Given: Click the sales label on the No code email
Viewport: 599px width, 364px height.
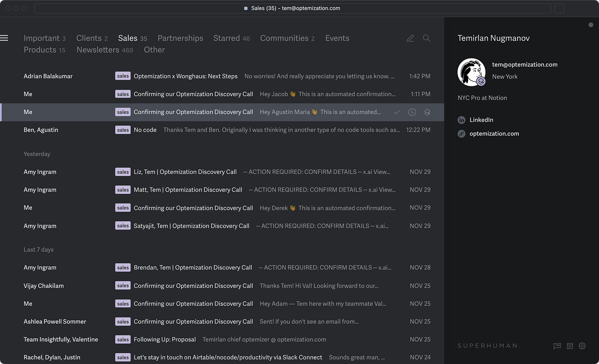Looking at the screenshot, I should tap(123, 130).
